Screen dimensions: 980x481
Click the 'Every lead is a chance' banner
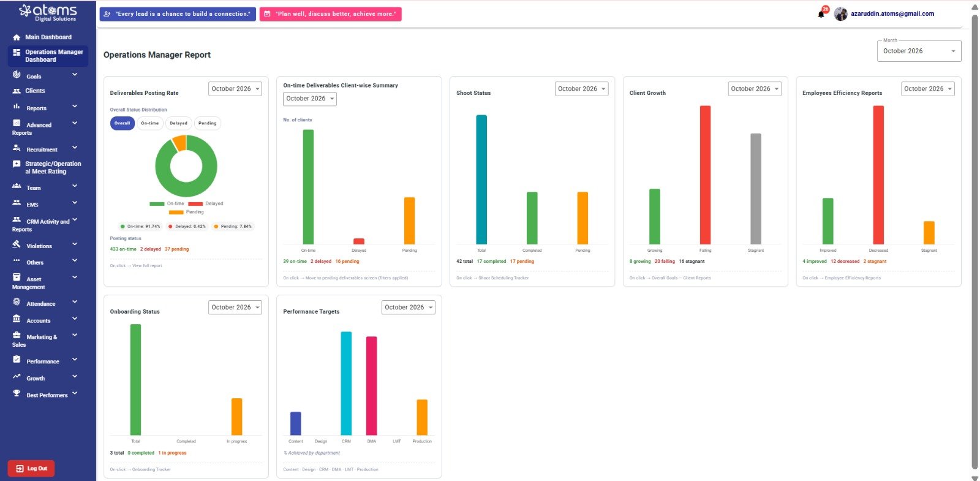(x=178, y=13)
